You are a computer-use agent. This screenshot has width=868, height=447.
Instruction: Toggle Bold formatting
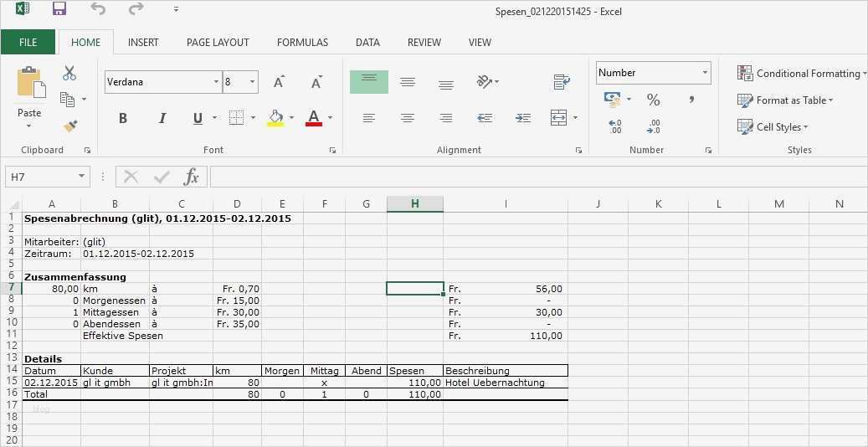click(123, 118)
